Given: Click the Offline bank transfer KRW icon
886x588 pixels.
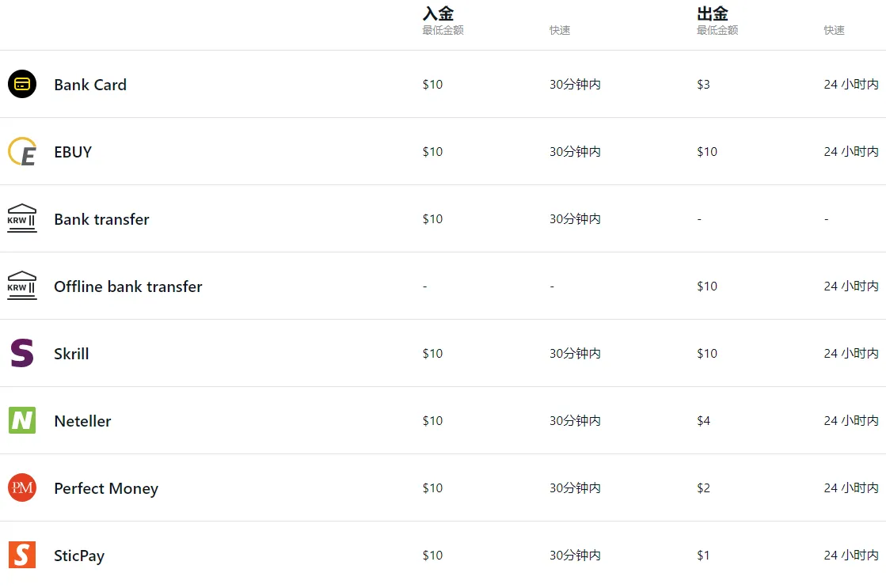Looking at the screenshot, I should point(22,286).
